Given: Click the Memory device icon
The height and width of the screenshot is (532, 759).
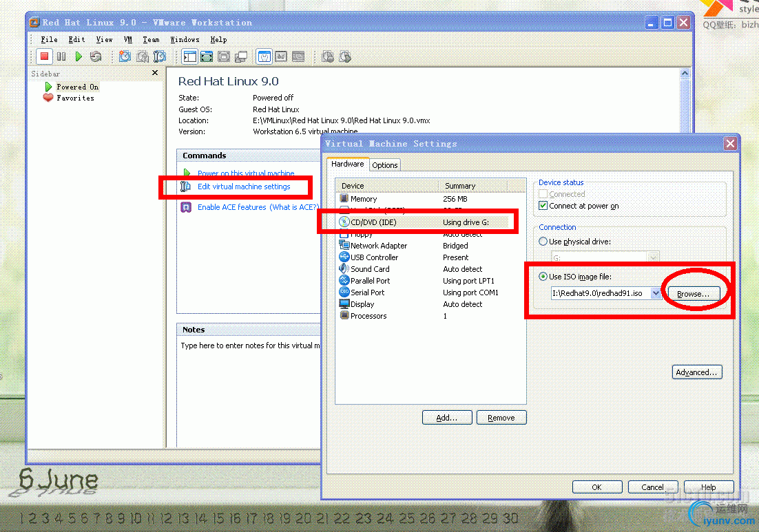Looking at the screenshot, I should point(344,198).
